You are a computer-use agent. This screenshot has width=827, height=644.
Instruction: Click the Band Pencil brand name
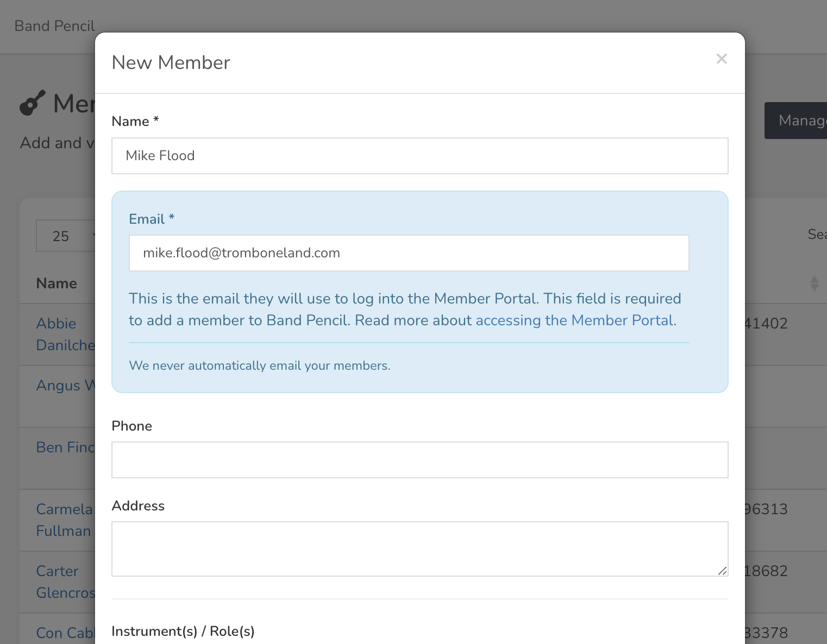coord(54,26)
